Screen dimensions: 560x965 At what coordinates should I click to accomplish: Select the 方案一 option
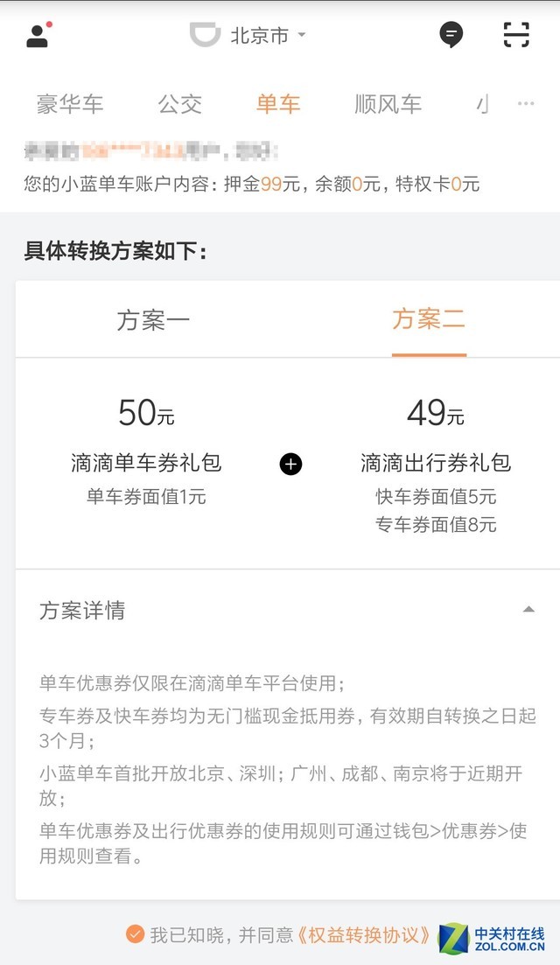click(x=154, y=319)
